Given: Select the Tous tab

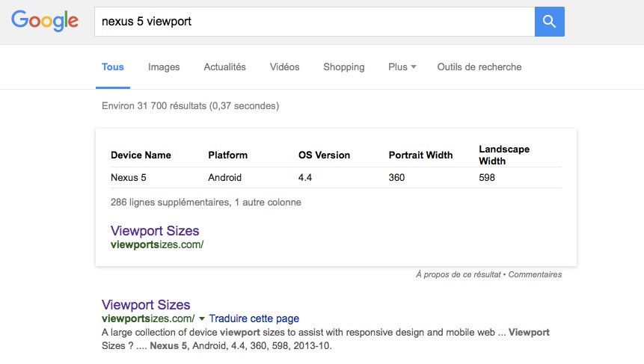Looking at the screenshot, I should pyautogui.click(x=113, y=67).
